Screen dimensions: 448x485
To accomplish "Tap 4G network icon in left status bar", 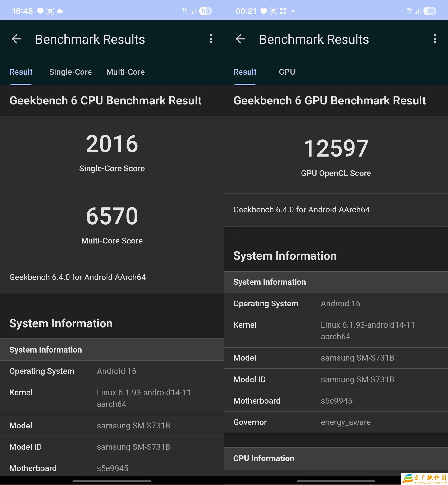I will click(x=185, y=11).
